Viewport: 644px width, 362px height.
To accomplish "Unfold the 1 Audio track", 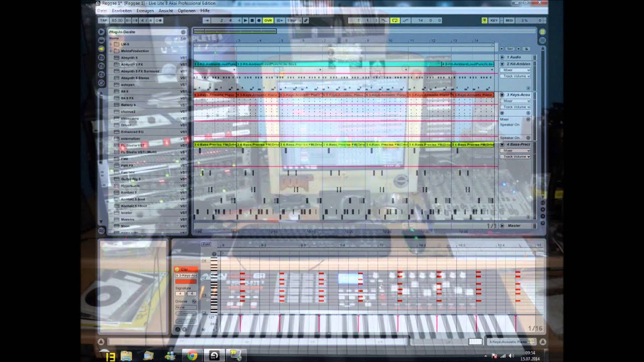I will (x=502, y=57).
